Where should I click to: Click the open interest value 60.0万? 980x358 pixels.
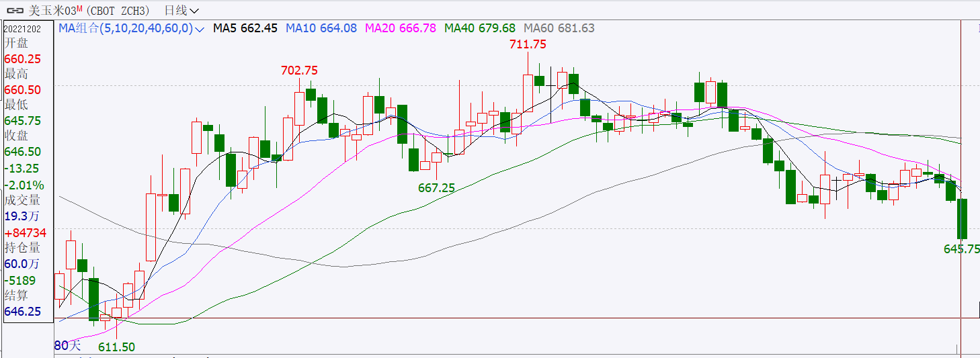tap(22, 264)
